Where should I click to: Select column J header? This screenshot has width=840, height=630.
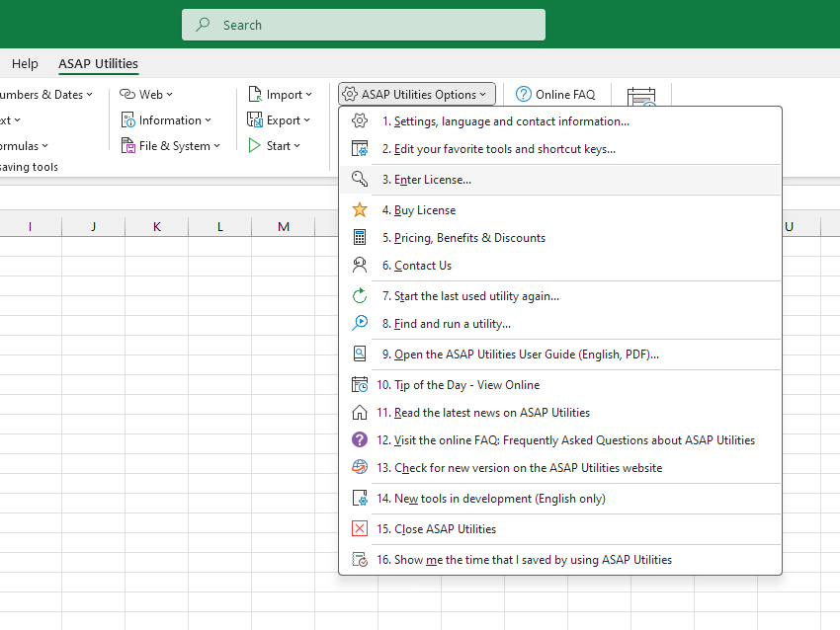(93, 226)
